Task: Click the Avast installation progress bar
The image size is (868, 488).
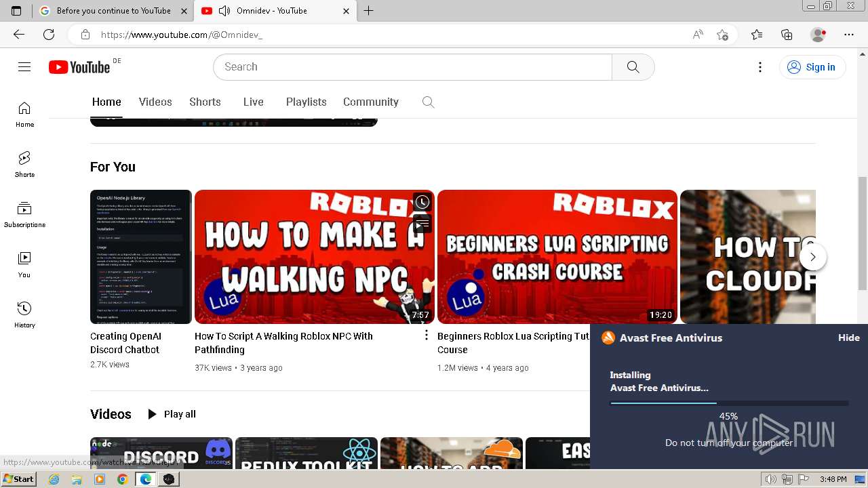Action: (729, 403)
